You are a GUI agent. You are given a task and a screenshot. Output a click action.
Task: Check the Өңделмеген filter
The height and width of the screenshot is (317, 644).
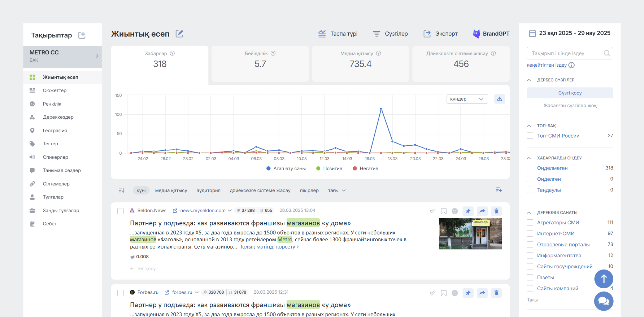[530, 168]
